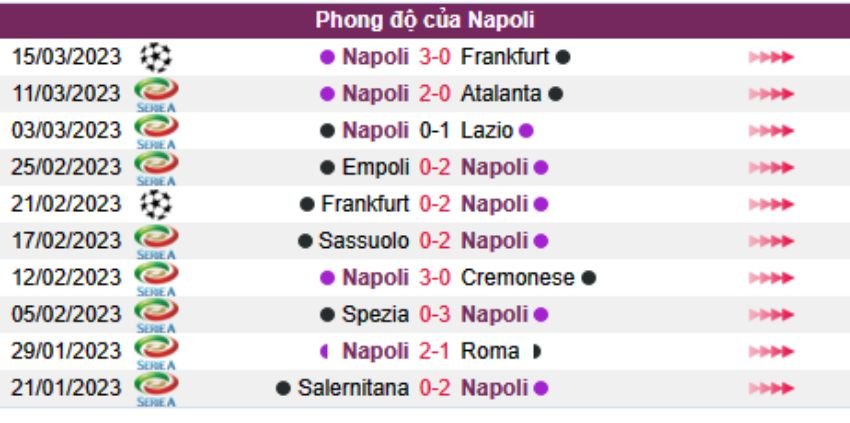The height and width of the screenshot is (423, 850).
Task: Click Serie A logo on 29/01/2023 row
Action: pyautogui.click(x=155, y=352)
